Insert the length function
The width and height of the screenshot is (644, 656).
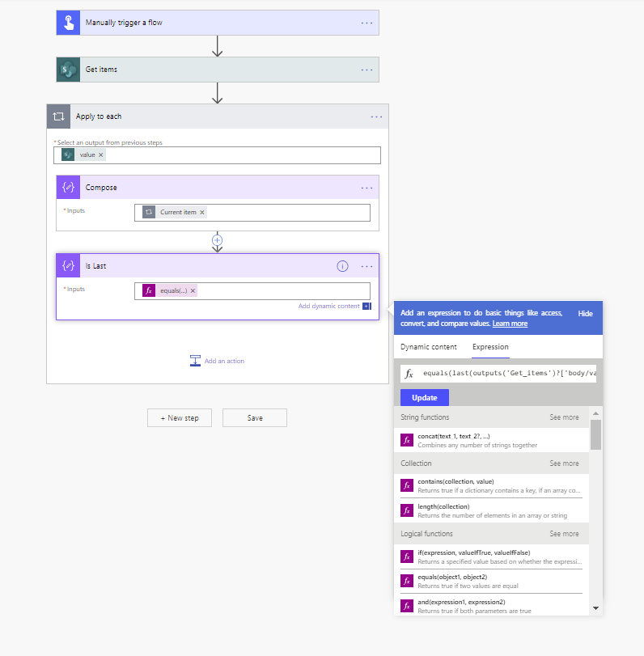[x=491, y=510]
